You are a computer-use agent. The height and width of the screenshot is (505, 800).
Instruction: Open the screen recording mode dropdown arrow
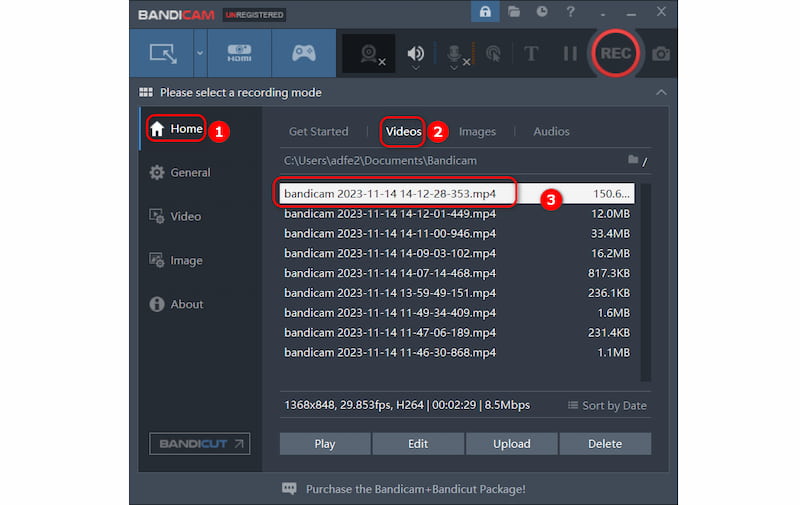(x=199, y=53)
